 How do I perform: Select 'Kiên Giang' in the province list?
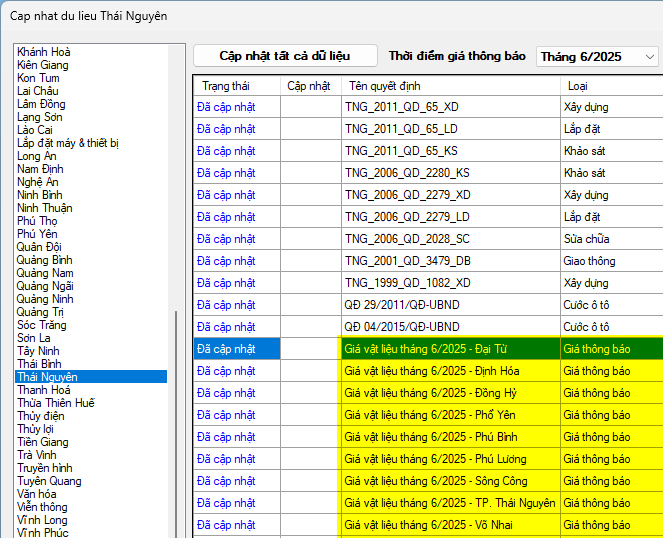(x=43, y=65)
